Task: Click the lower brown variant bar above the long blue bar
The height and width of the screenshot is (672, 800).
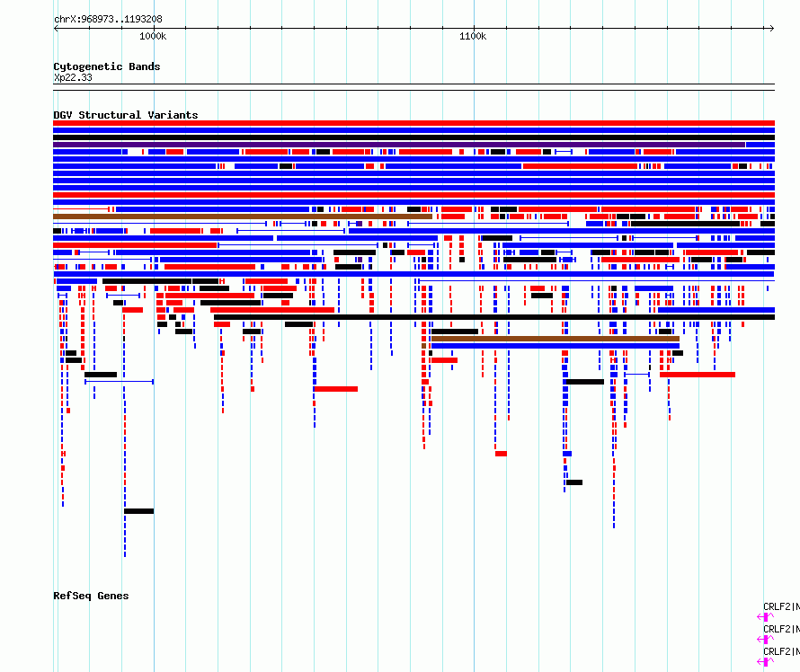Action: tap(556, 339)
